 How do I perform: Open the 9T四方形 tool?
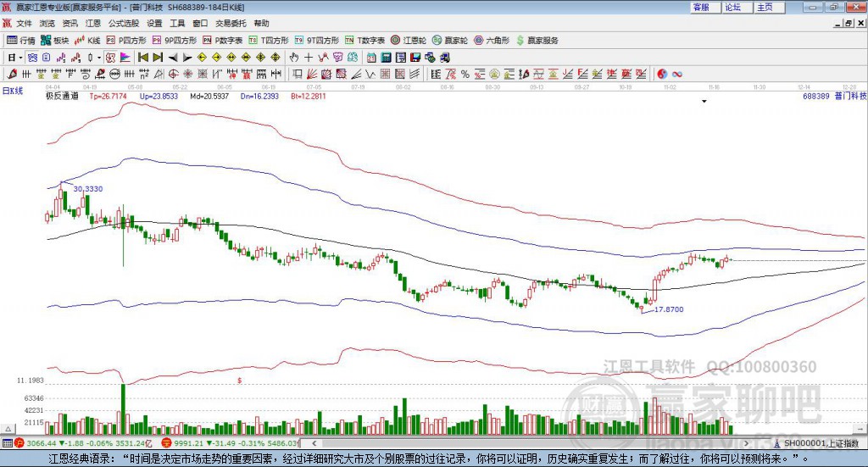coord(317,41)
